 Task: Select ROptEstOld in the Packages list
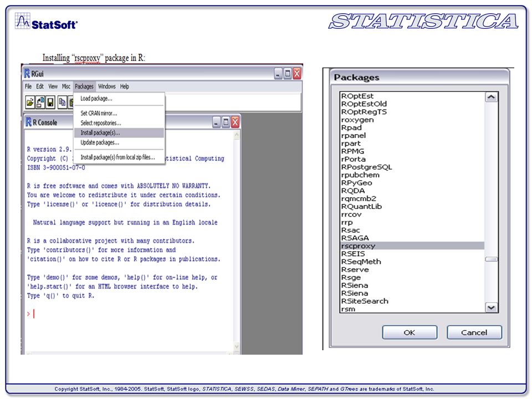[412, 104]
